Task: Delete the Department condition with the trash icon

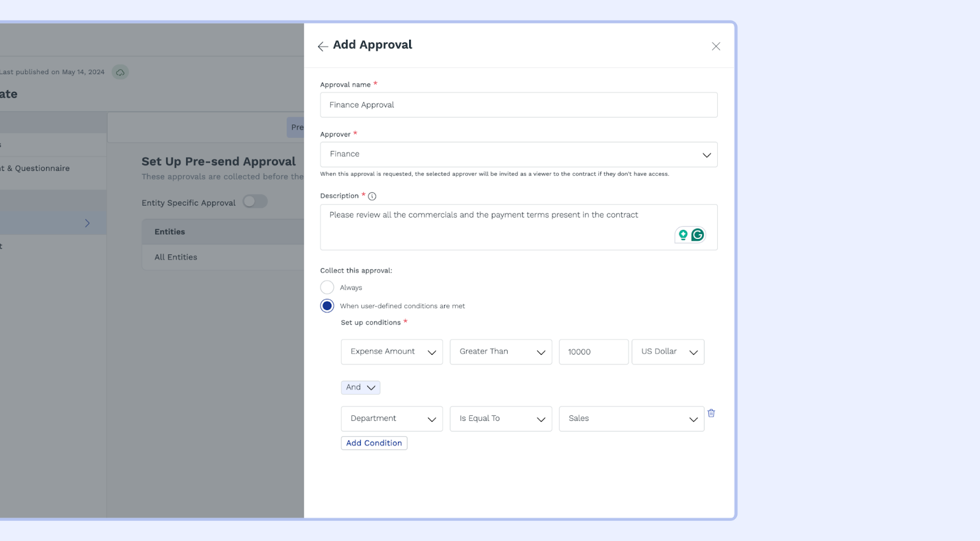Action: tap(711, 414)
